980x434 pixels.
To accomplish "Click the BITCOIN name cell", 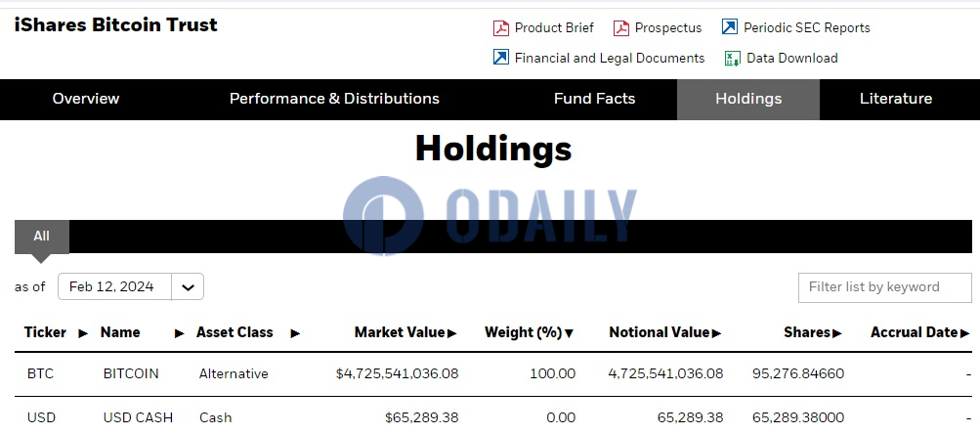I will coord(131,374).
